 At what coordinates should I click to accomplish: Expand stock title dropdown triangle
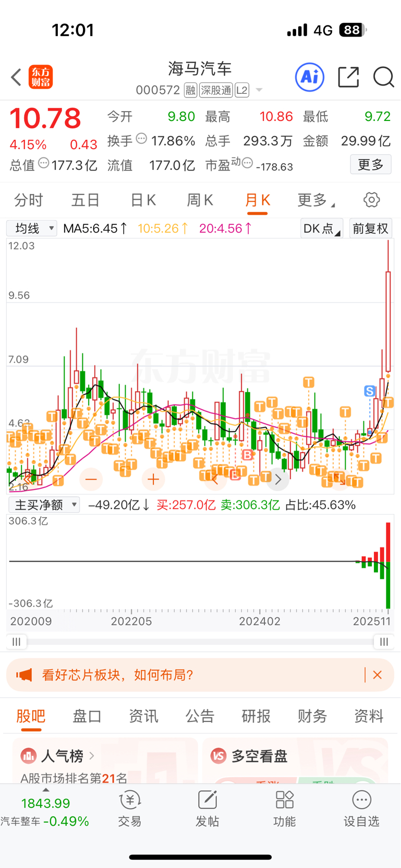click(x=259, y=90)
